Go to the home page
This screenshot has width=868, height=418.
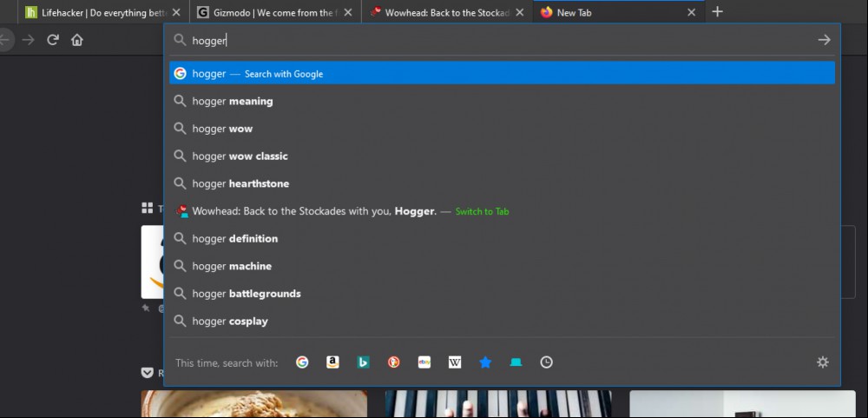pos(77,40)
